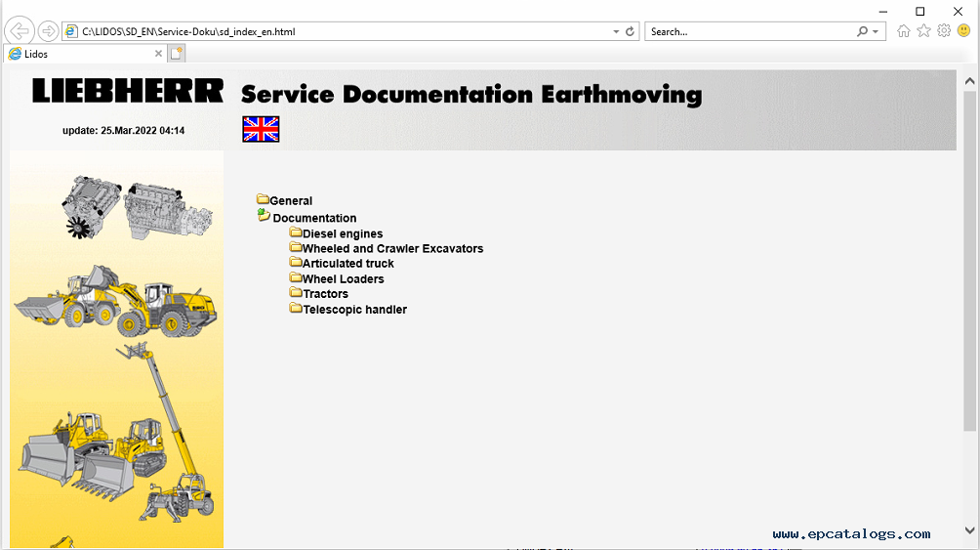The image size is (980, 550).
Task: Close the browser window
Action: (958, 12)
